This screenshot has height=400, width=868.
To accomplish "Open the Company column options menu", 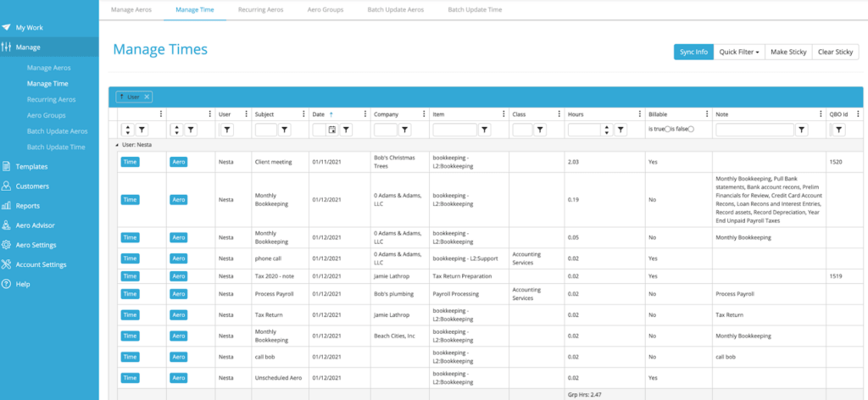I will (424, 114).
